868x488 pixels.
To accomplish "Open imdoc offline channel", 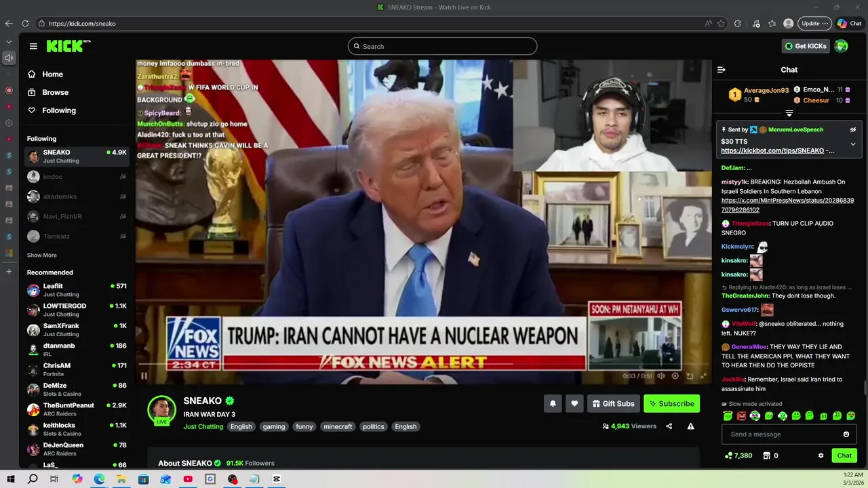I will coord(77,177).
